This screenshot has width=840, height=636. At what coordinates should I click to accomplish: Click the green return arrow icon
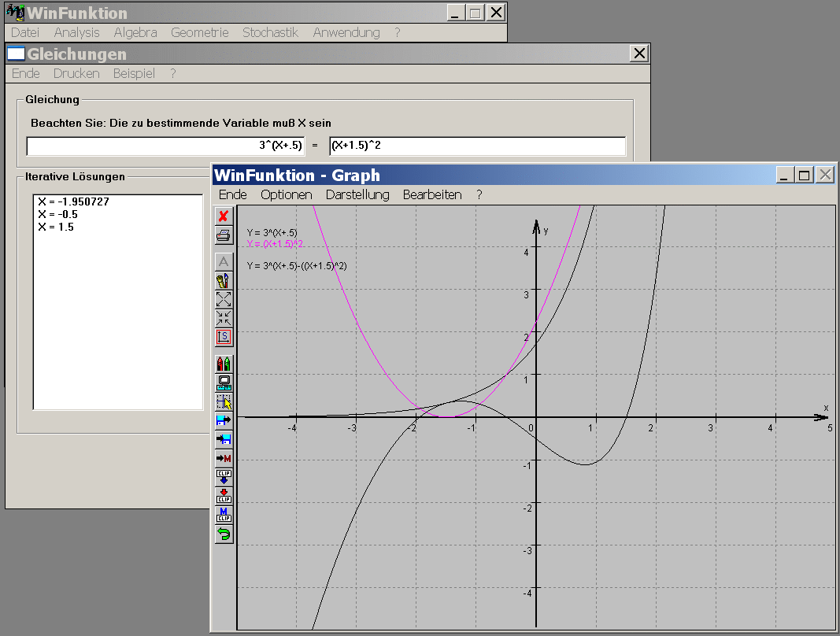coord(224,534)
